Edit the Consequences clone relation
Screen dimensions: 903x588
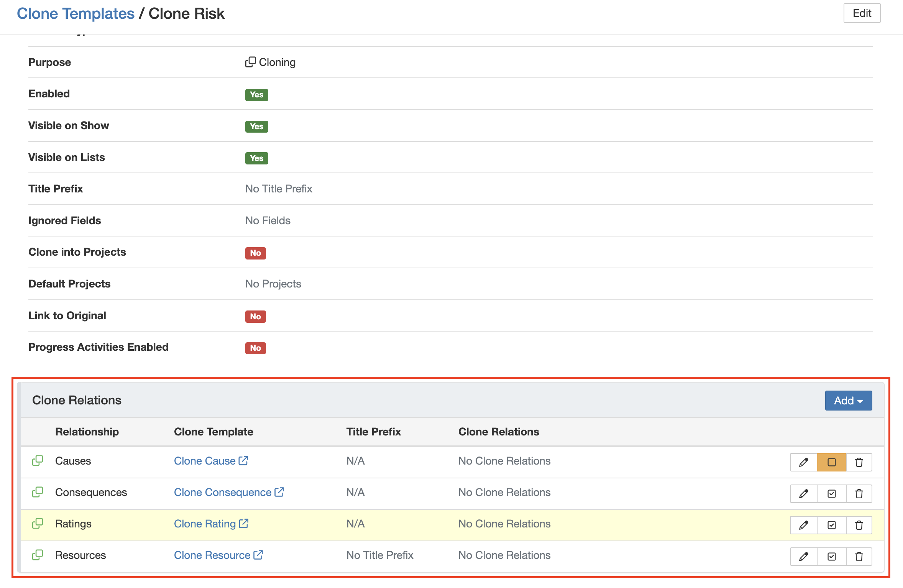pos(803,493)
